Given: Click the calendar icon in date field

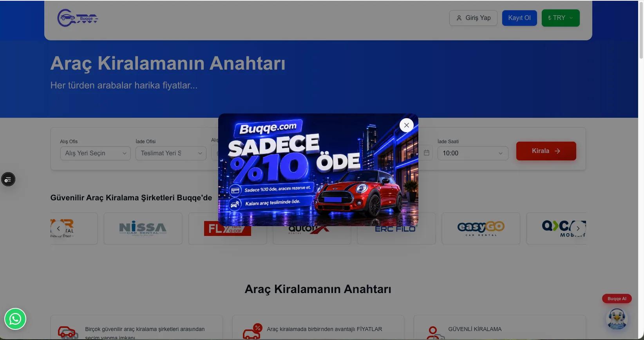Looking at the screenshot, I should [427, 153].
